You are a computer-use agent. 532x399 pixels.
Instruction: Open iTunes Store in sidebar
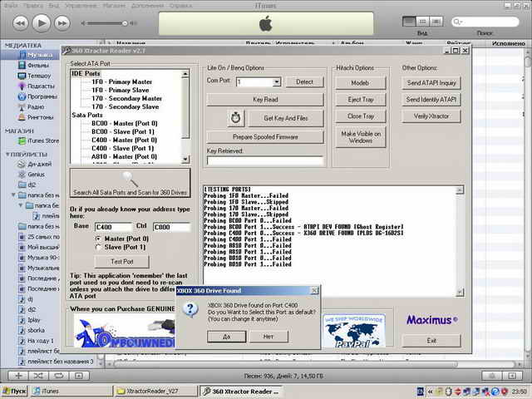38,140
